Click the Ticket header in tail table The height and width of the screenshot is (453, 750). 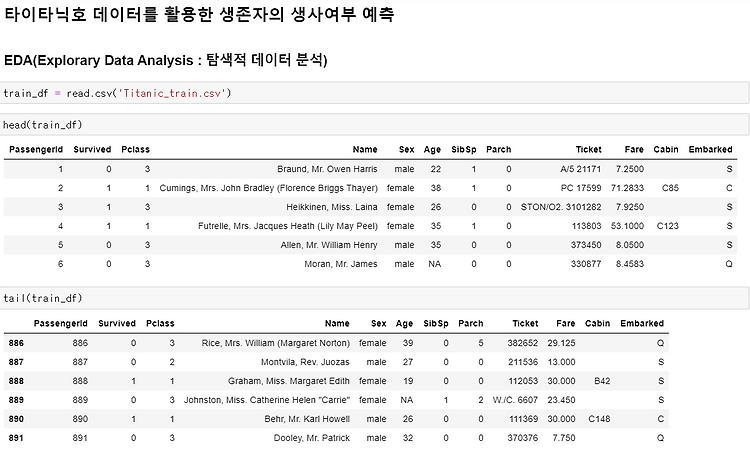[525, 323]
